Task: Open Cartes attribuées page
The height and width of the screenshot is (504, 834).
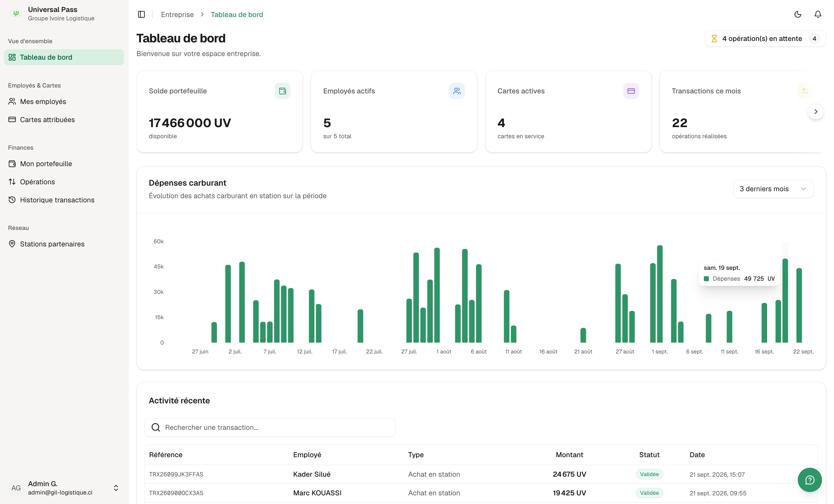Action: tap(64, 120)
